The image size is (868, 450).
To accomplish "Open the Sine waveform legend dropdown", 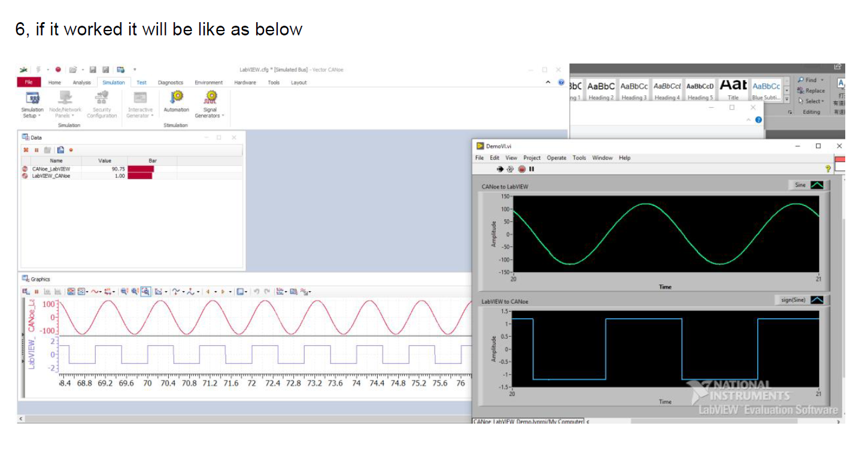I will 818,185.
